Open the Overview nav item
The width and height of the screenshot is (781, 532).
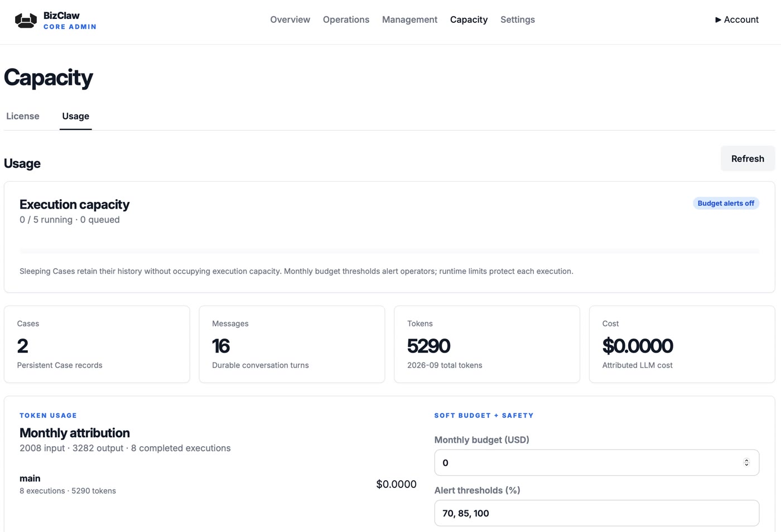point(290,20)
